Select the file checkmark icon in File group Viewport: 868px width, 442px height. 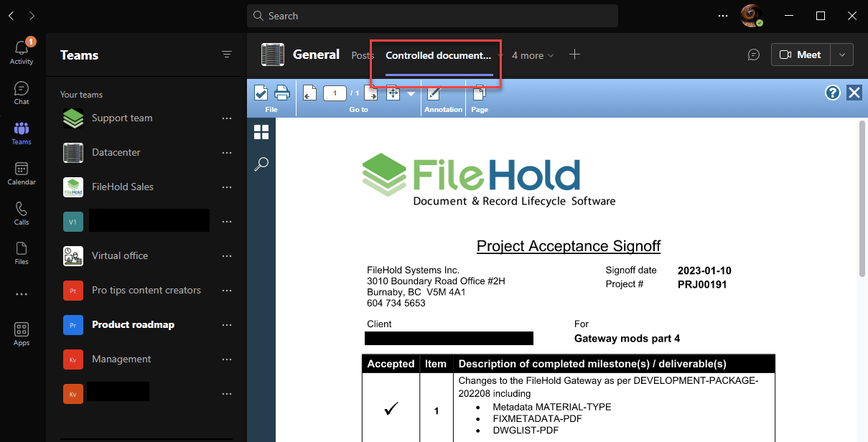[x=261, y=92]
